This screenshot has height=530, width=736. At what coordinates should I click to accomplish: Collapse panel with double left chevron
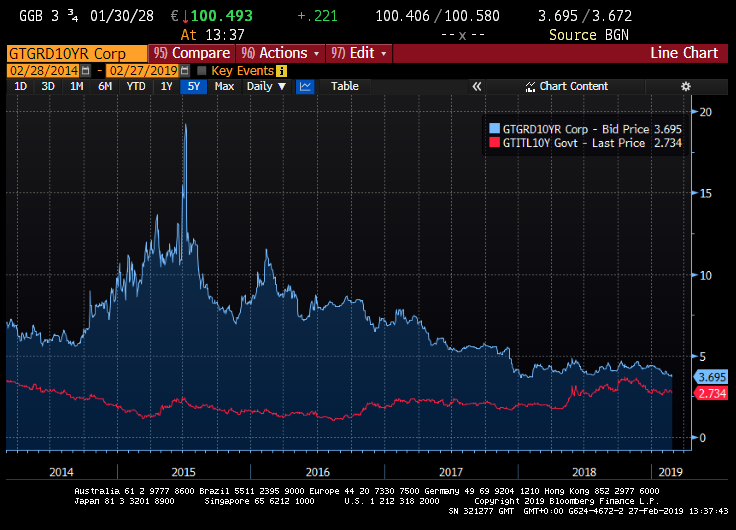coord(476,86)
